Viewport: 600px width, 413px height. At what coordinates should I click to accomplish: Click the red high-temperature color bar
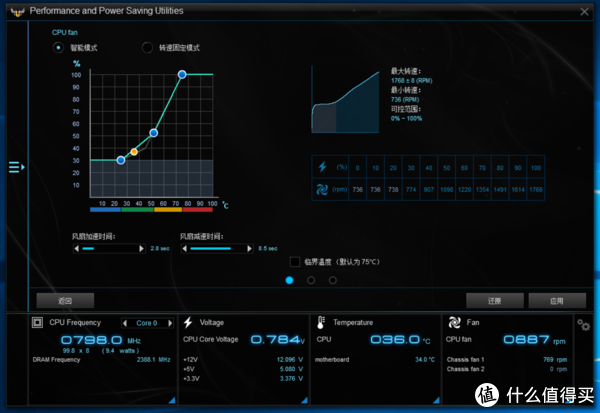coord(197,209)
